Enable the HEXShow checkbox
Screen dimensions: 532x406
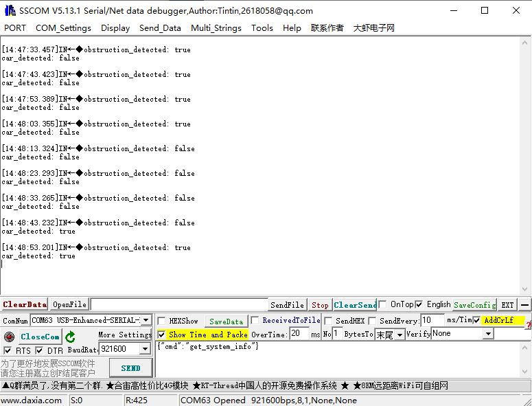coord(162,321)
